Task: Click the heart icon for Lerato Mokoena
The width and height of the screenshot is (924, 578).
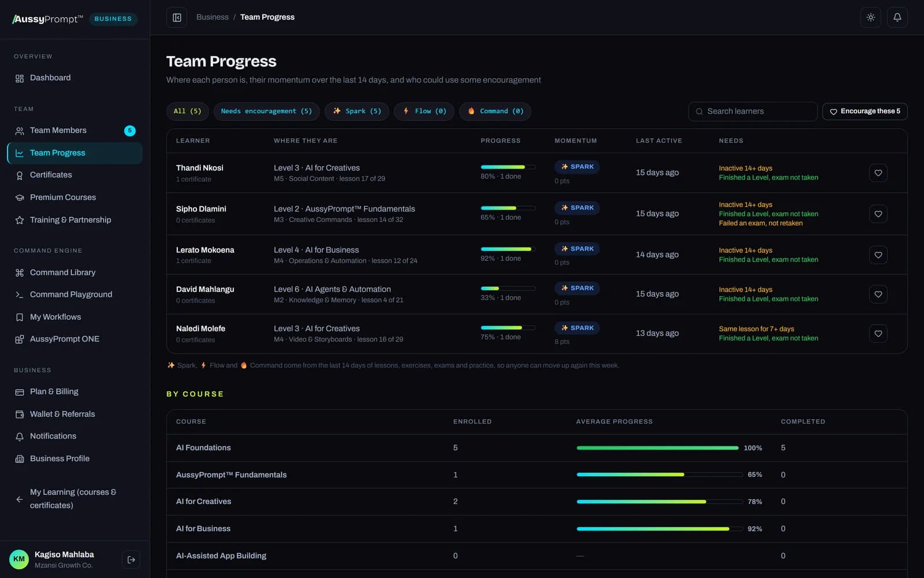Action: tap(878, 255)
